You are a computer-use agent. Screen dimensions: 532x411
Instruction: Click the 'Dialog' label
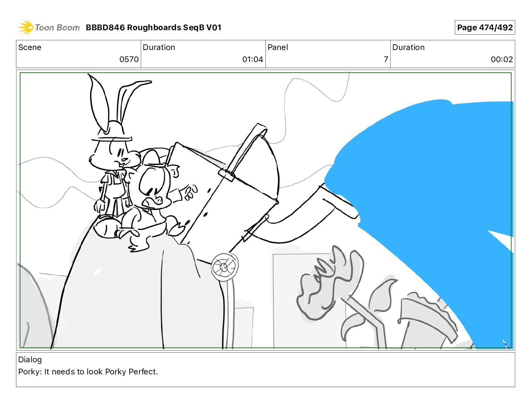point(30,360)
